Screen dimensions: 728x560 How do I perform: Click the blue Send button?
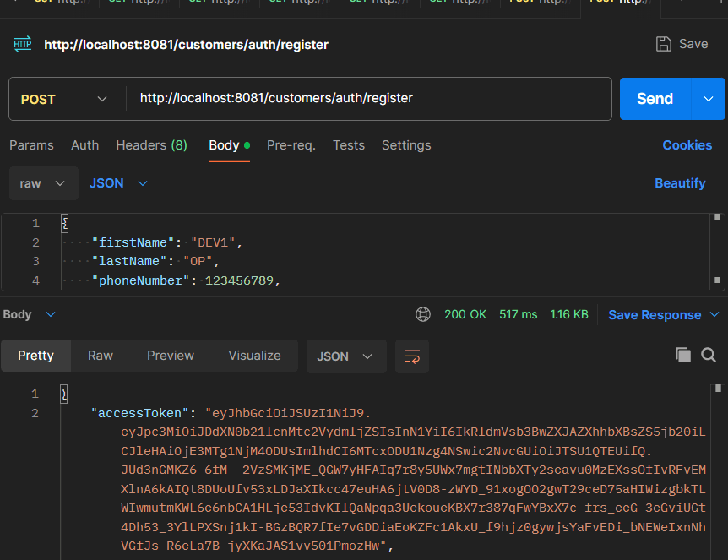coord(655,99)
